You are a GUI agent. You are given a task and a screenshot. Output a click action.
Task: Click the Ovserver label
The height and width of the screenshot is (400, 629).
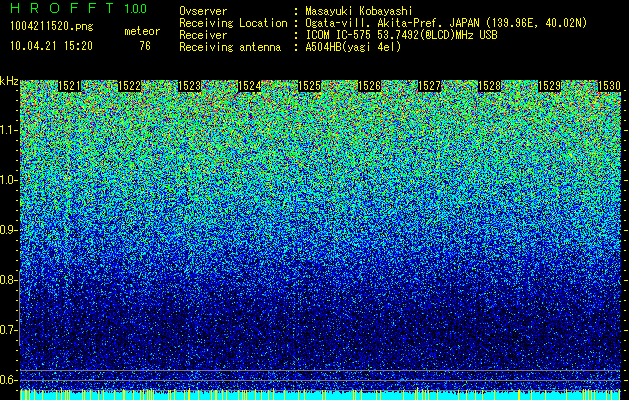coord(203,11)
